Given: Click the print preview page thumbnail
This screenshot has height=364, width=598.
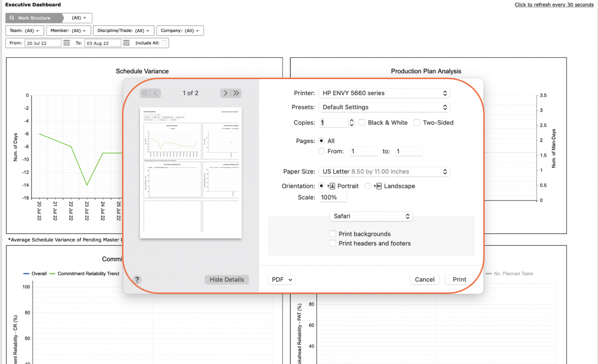Looking at the screenshot, I should 191,173.
